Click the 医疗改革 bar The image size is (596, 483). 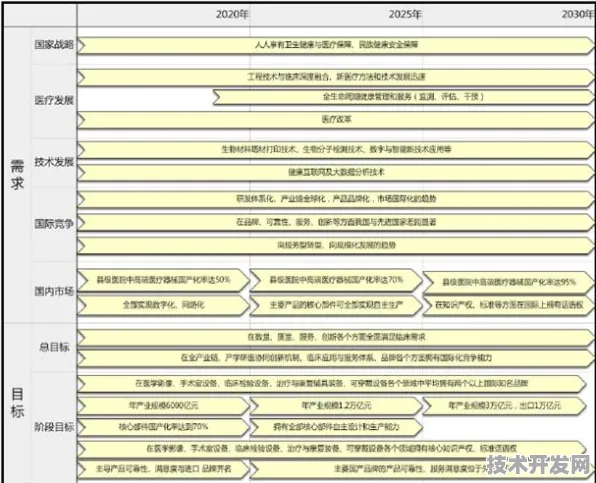click(336, 120)
